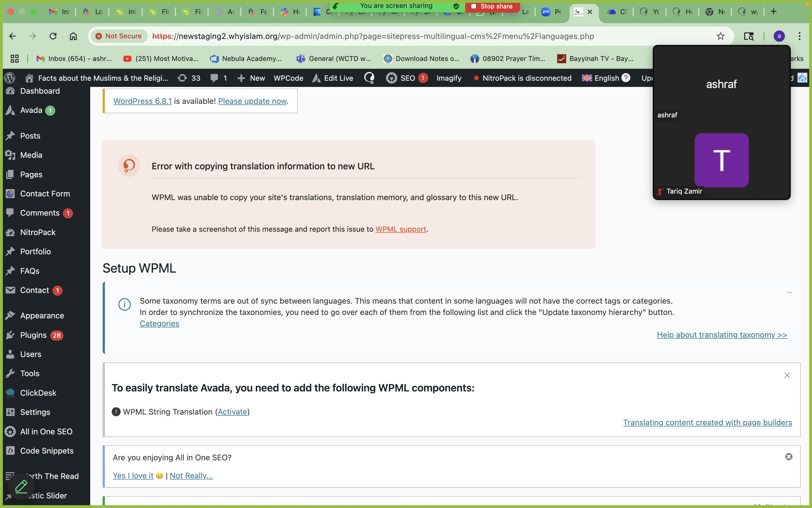Image resolution: width=812 pixels, height=508 pixels.
Task: Reload the current page
Action: coord(53,36)
